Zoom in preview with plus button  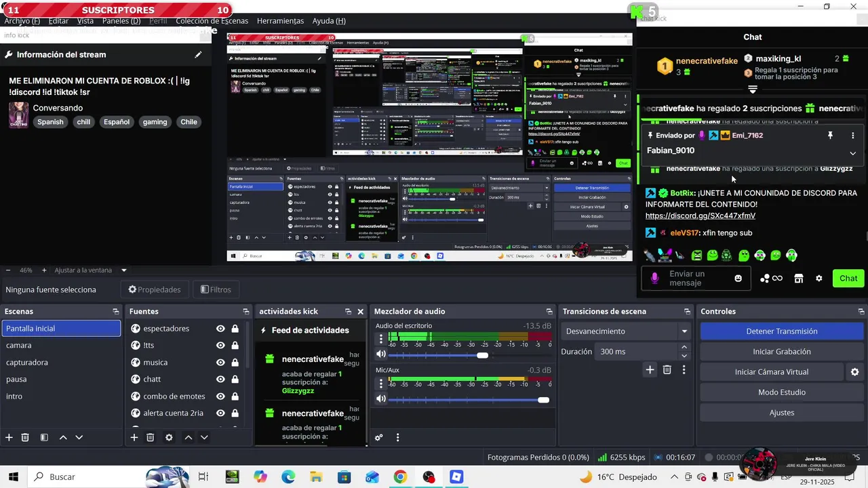pyautogui.click(x=44, y=270)
